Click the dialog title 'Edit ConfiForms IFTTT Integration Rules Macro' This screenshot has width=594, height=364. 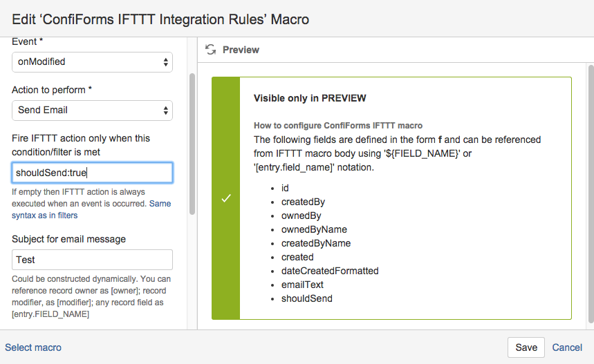pyautogui.click(x=160, y=19)
